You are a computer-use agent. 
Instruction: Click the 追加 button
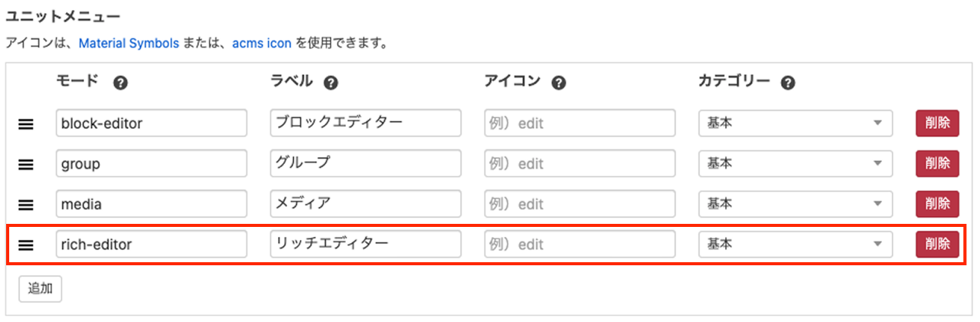click(x=40, y=289)
